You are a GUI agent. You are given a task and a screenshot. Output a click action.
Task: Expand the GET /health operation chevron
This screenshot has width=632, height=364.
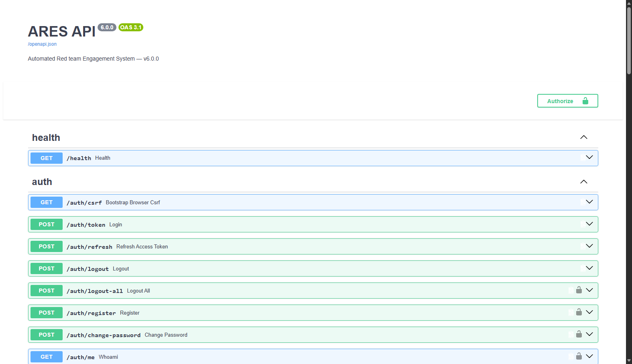[x=589, y=157]
